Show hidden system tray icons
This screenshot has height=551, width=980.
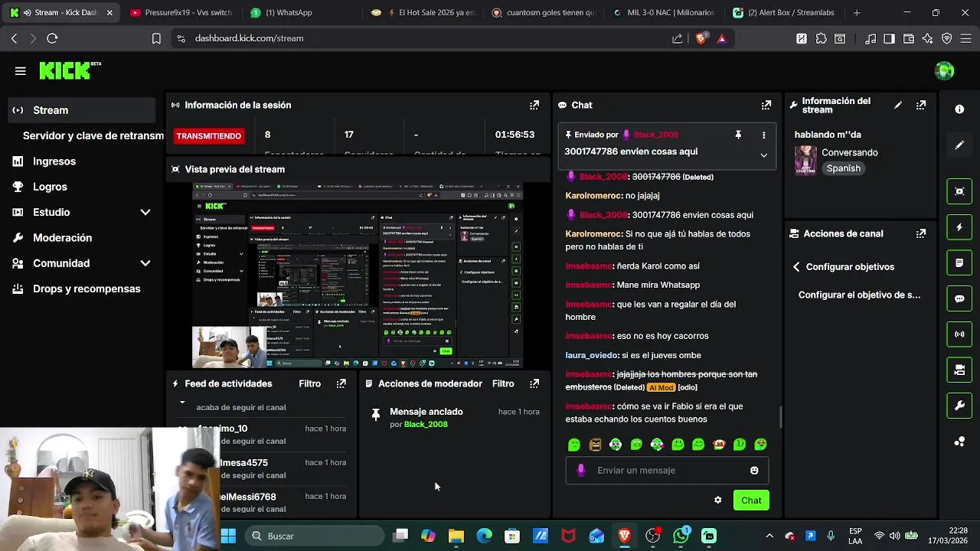tap(769, 536)
